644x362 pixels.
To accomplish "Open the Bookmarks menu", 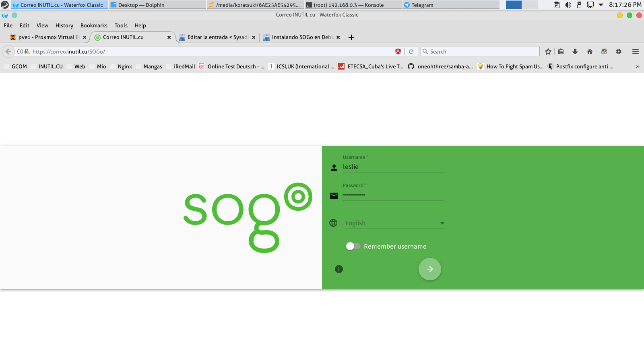I will click(94, 25).
